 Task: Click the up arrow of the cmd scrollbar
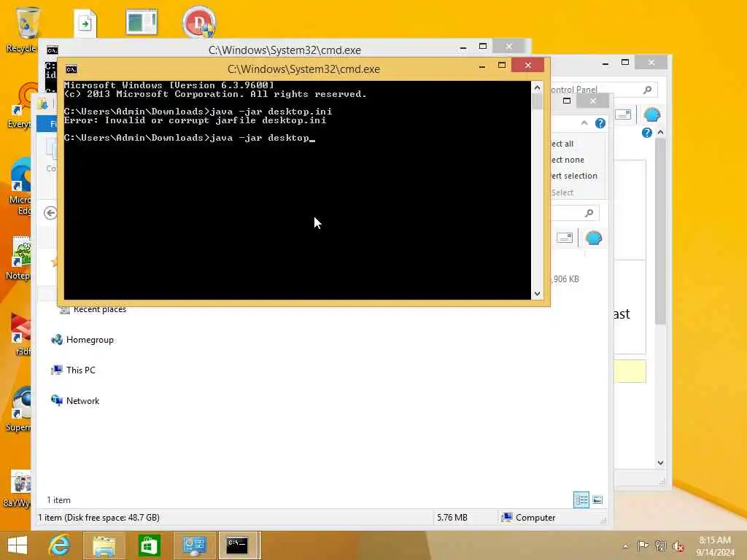click(537, 87)
